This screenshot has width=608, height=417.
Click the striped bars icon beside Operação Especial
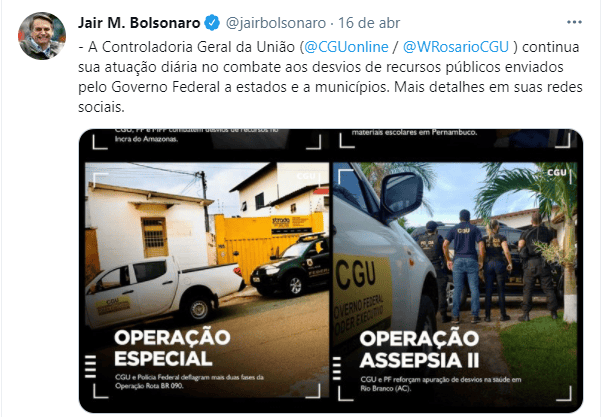pyautogui.click(x=90, y=366)
